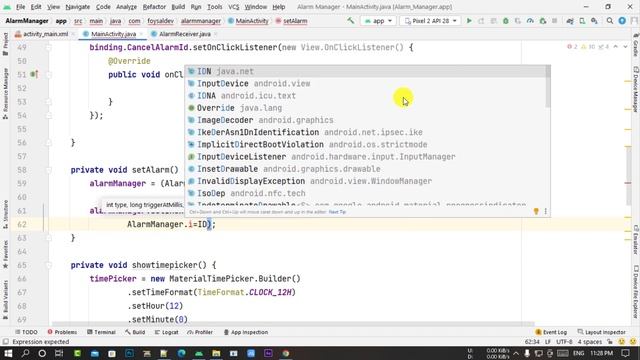Click the yellow intention lightbulb in popup
Viewport: 640px width, 360px height.
coord(536,211)
